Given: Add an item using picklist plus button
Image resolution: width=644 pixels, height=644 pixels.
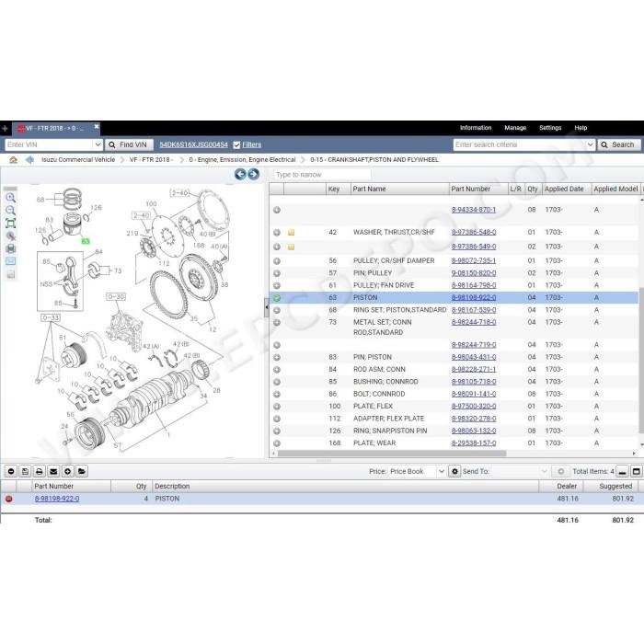Looking at the screenshot, I should [x=68, y=471].
